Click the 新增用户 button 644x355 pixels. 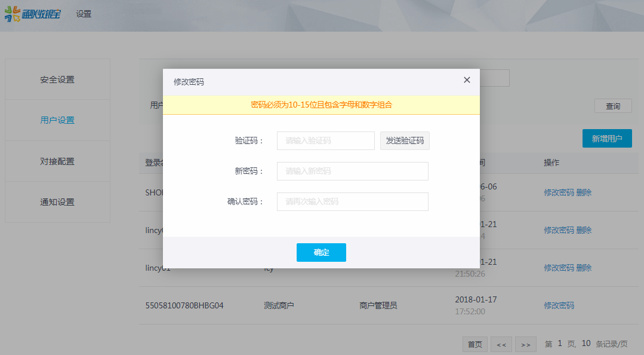607,139
